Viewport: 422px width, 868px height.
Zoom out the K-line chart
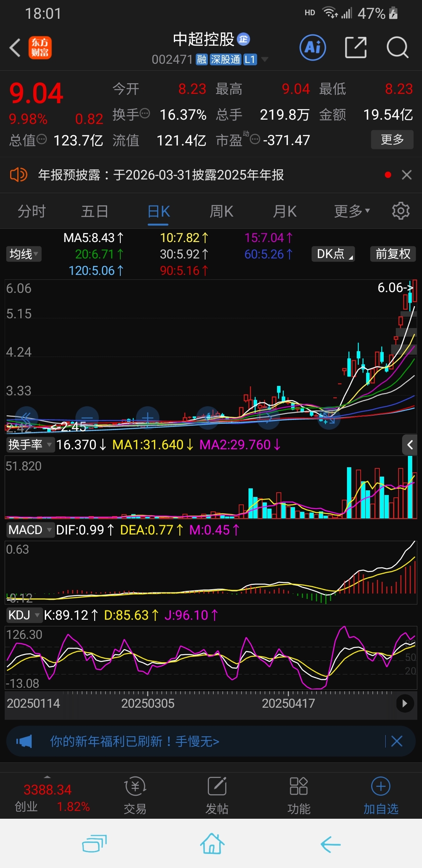pyautogui.click(x=87, y=418)
